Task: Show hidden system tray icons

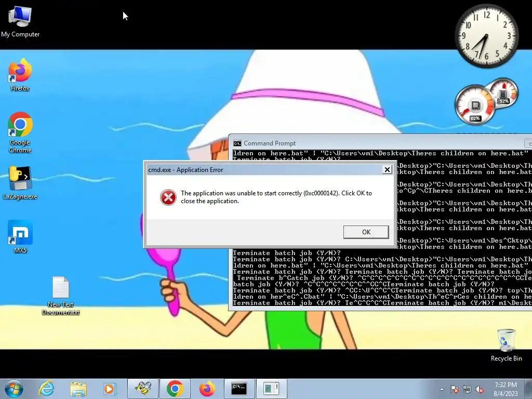Action: coord(442,389)
